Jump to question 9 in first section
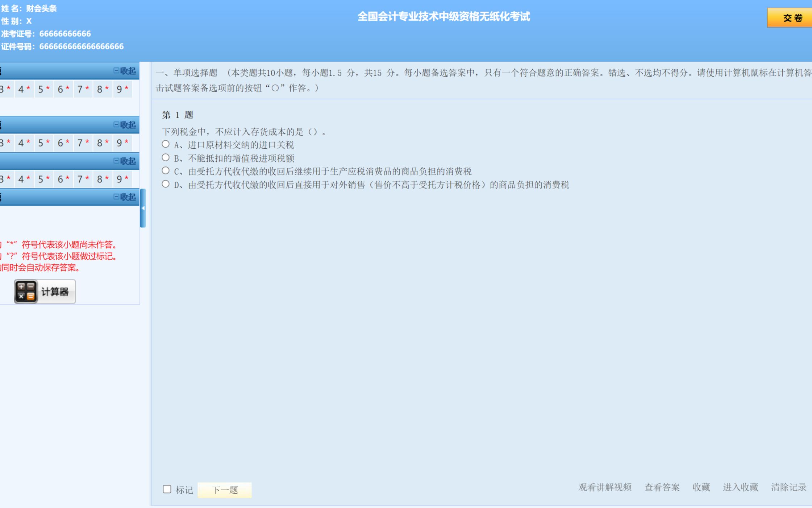The height and width of the screenshot is (508, 812). click(122, 89)
